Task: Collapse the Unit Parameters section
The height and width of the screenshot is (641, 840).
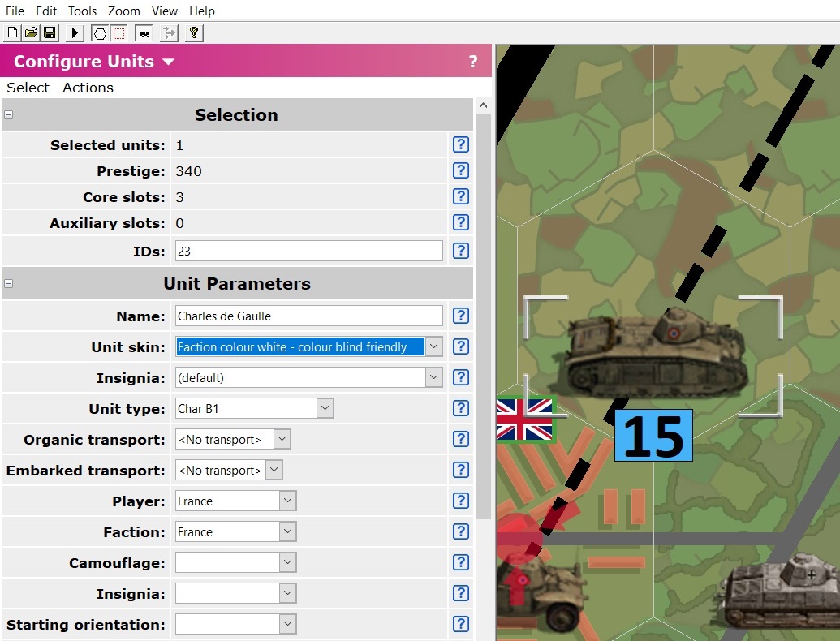Action: click(8, 284)
